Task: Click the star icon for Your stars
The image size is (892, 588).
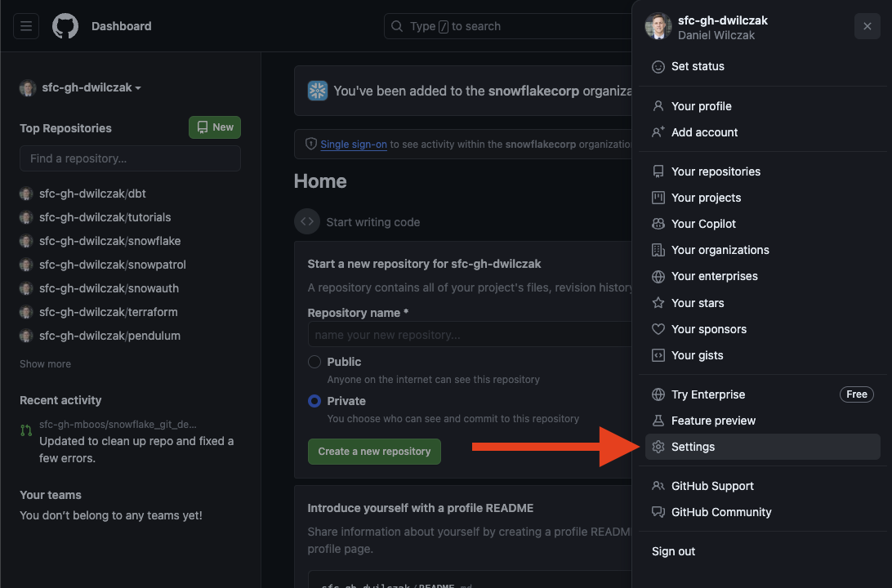Action: [658, 303]
